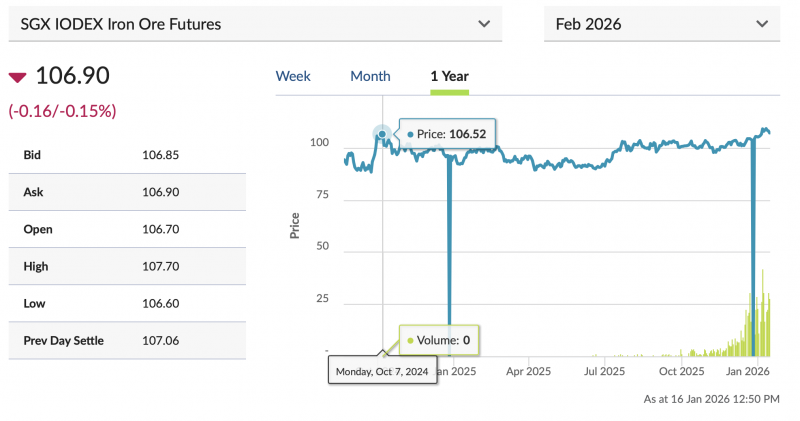Image resolution: width=800 pixels, height=421 pixels.
Task: Click the last price 106.90 heading
Action: [72, 76]
